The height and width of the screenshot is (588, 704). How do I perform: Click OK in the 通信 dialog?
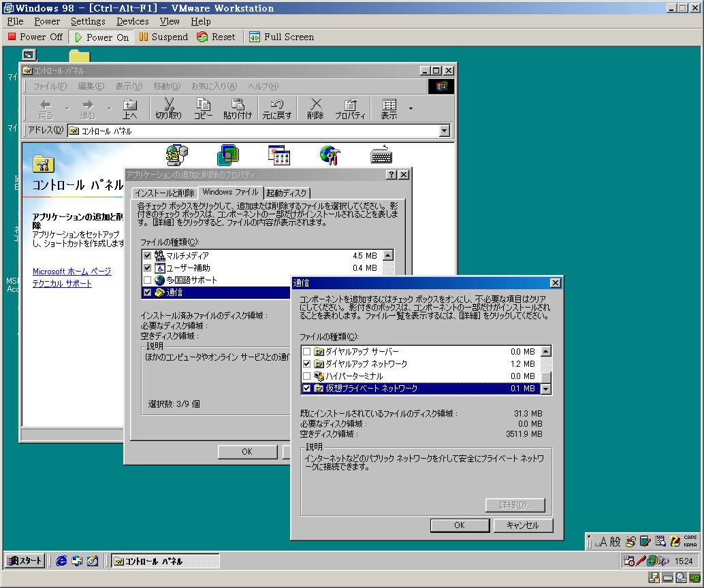[x=460, y=525]
